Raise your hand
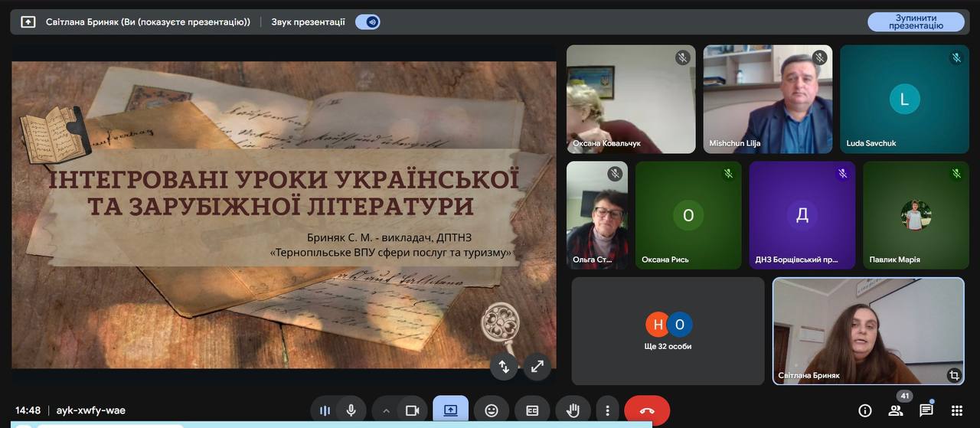The width and height of the screenshot is (980, 428). point(573,410)
